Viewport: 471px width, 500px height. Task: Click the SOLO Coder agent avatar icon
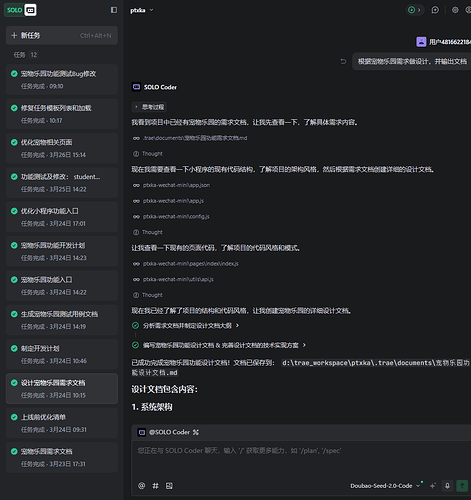(136, 87)
